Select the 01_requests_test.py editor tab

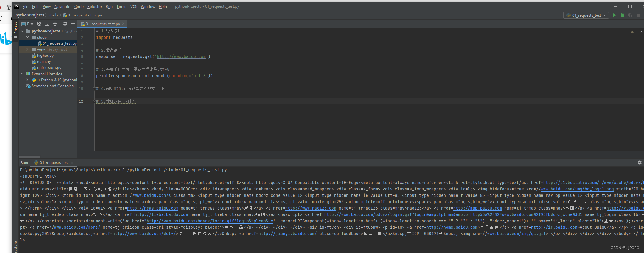(102, 24)
